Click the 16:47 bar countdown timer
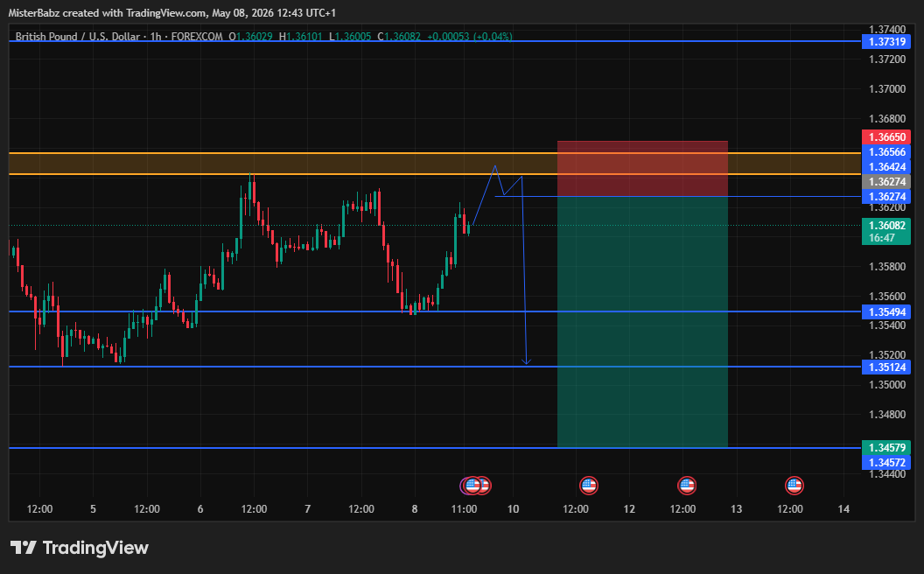 click(882, 238)
